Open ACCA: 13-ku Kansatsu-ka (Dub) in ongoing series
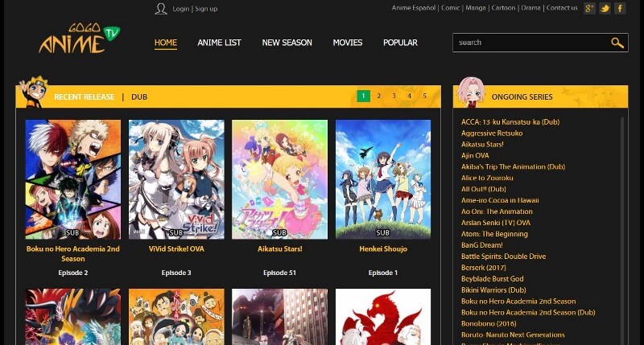 pyautogui.click(x=510, y=122)
